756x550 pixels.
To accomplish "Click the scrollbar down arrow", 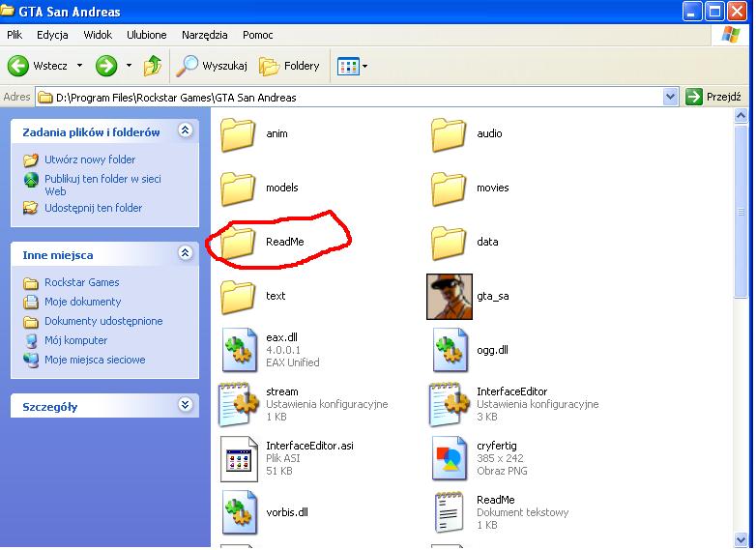I will pyautogui.click(x=741, y=539).
